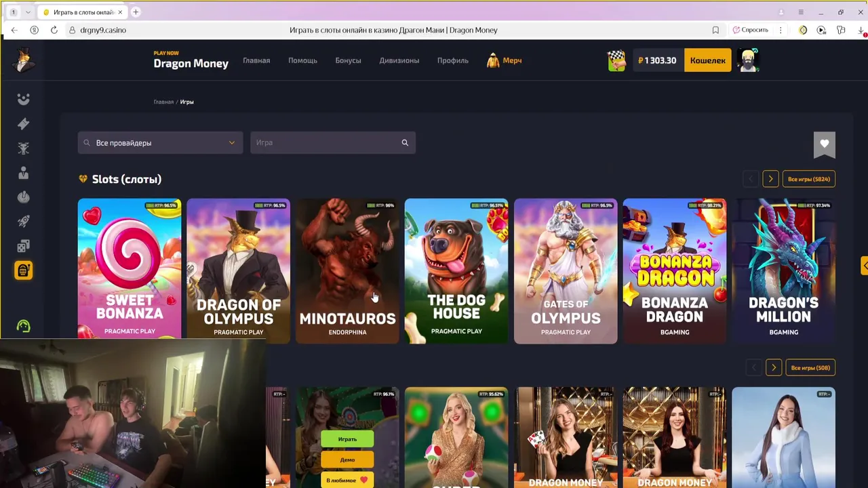Image resolution: width=868 pixels, height=488 pixels.
Task: Open the video play toolbar icon
Action: 821,30
